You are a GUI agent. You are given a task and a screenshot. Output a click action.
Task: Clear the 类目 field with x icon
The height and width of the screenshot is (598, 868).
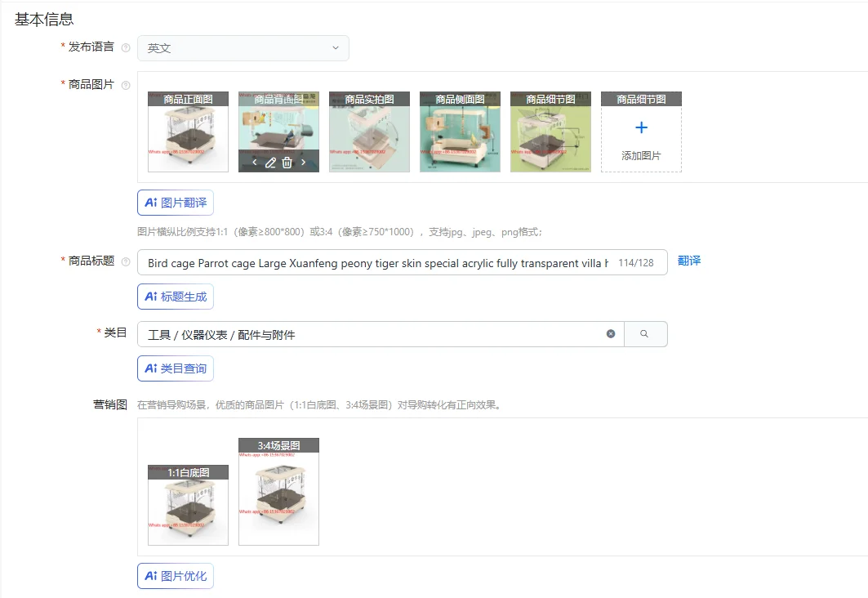click(x=611, y=334)
